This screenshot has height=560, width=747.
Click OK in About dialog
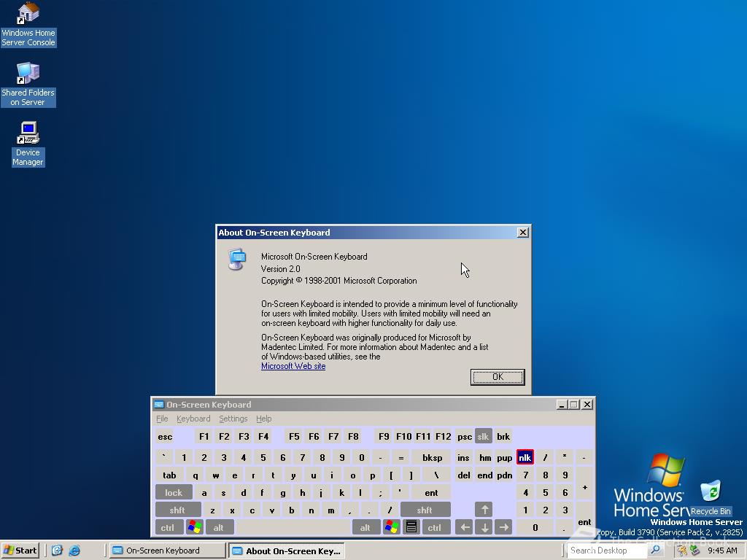(498, 377)
